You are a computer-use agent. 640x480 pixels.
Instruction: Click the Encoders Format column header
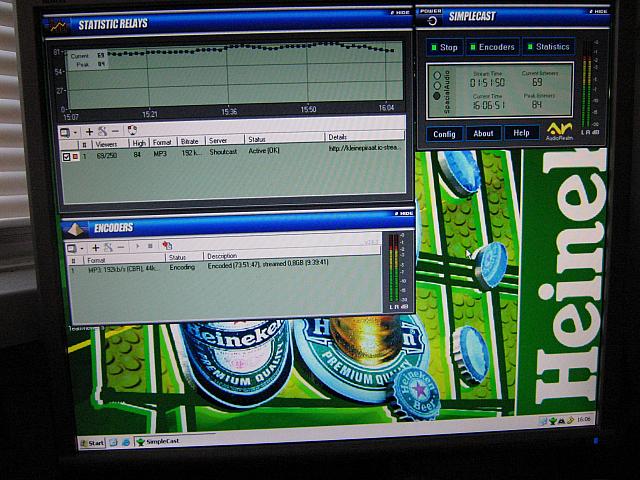tap(124, 260)
